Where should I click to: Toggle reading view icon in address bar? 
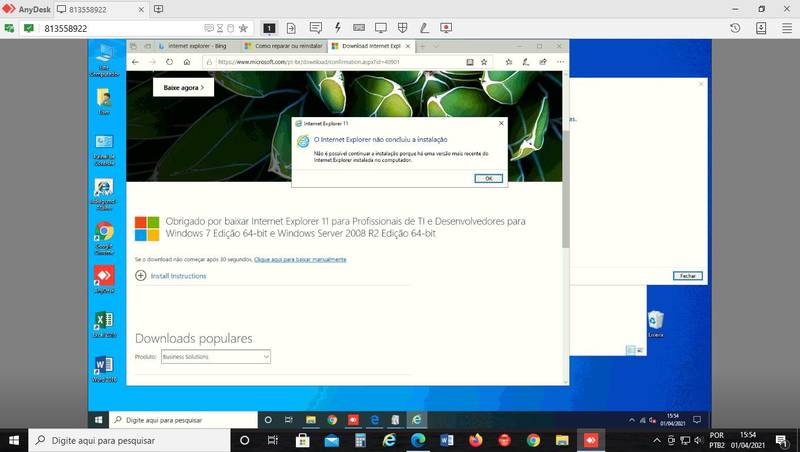coord(469,62)
